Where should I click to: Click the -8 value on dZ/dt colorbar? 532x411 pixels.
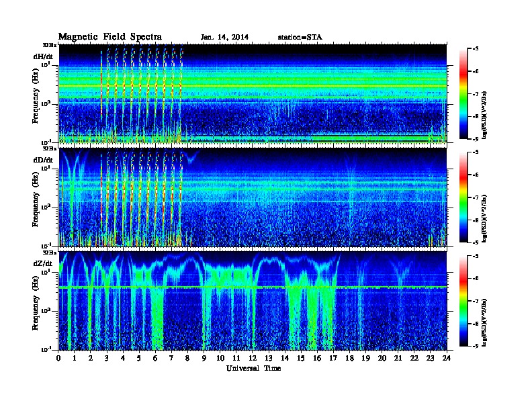tap(476, 324)
